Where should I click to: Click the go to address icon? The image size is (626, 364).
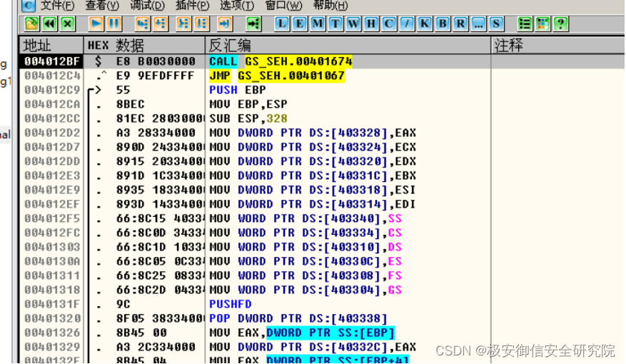(253, 24)
